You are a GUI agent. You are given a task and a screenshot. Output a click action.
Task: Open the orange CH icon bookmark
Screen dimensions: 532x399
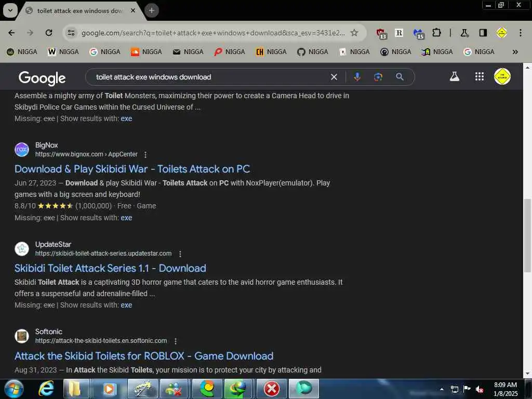click(271, 51)
